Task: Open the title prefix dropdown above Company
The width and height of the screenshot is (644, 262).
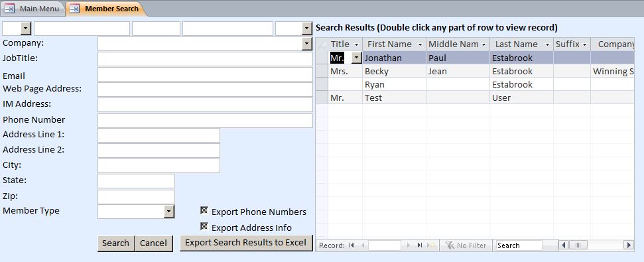Action: pos(26,29)
